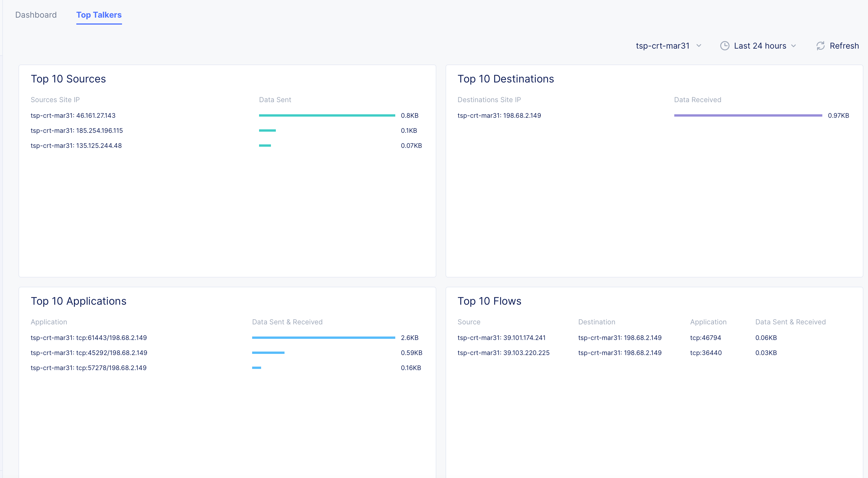Open the tsp-crt-mar31 site selector
868x478 pixels.
[x=662, y=46]
